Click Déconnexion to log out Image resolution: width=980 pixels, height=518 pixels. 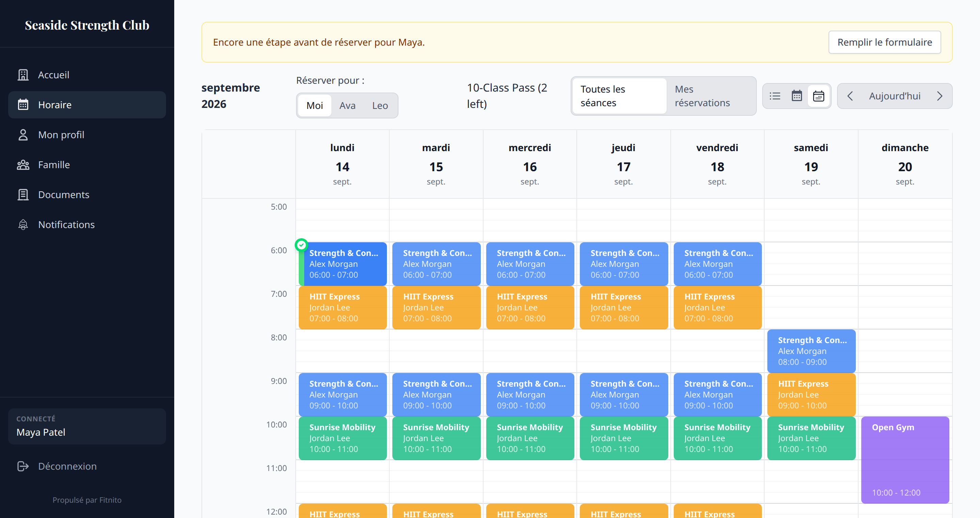pos(87,466)
